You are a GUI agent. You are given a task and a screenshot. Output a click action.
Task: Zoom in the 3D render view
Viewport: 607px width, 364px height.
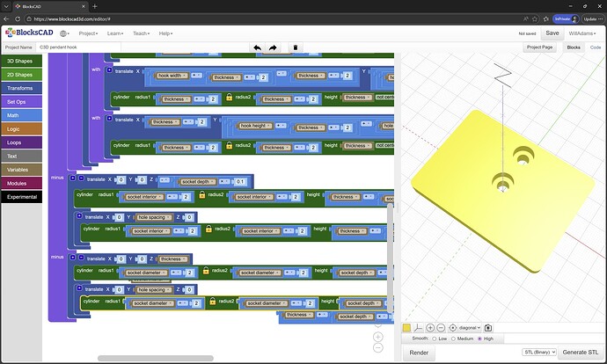click(430, 327)
